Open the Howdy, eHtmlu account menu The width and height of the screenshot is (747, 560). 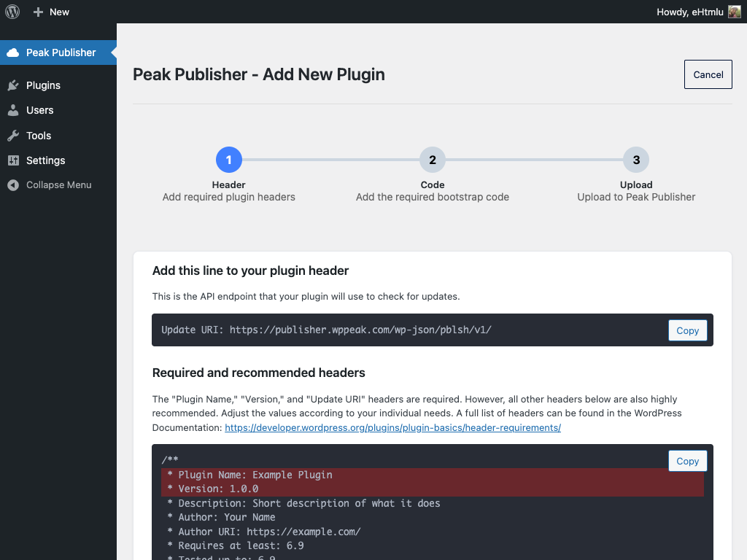pyautogui.click(x=691, y=12)
